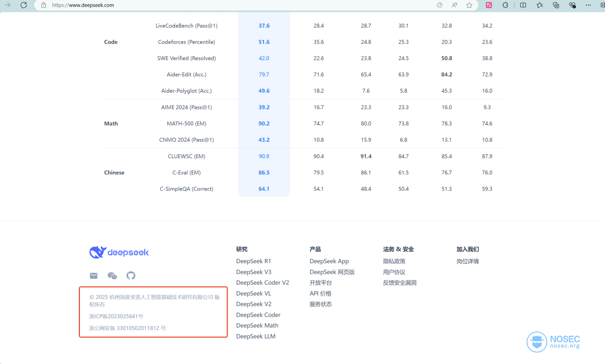Open the API 价格 link
This screenshot has height=364, width=605.
[320, 293]
